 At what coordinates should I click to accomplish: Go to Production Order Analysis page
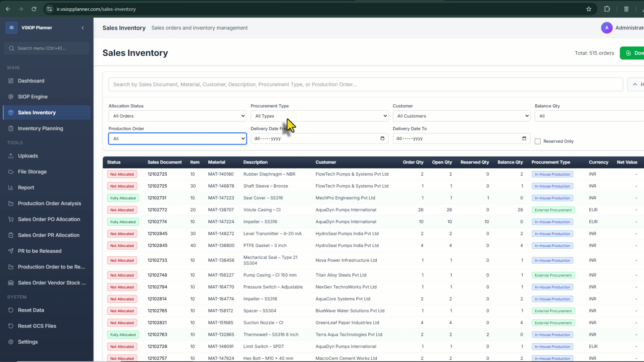pyautogui.click(x=49, y=203)
